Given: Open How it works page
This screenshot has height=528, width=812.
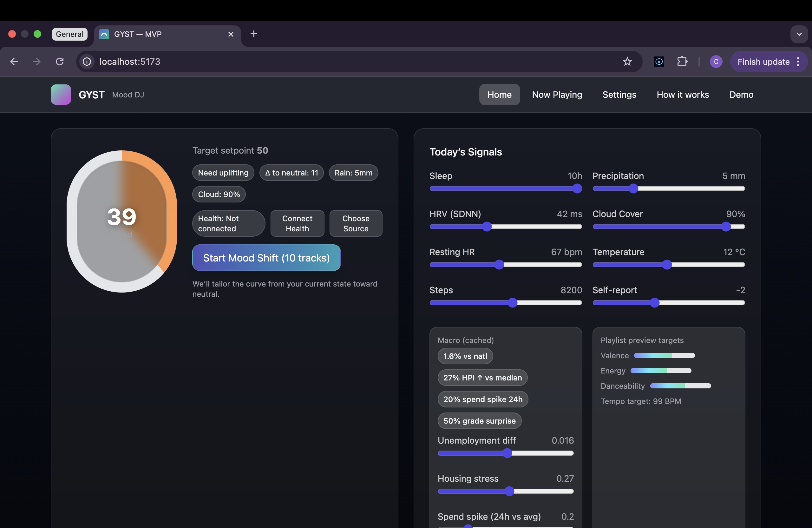Looking at the screenshot, I should click(x=682, y=95).
